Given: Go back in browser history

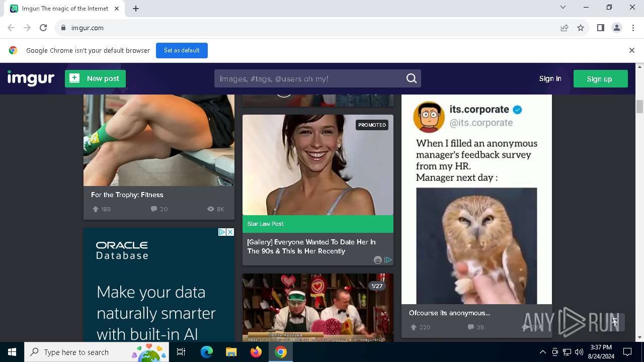Looking at the screenshot, I should click(x=11, y=28).
